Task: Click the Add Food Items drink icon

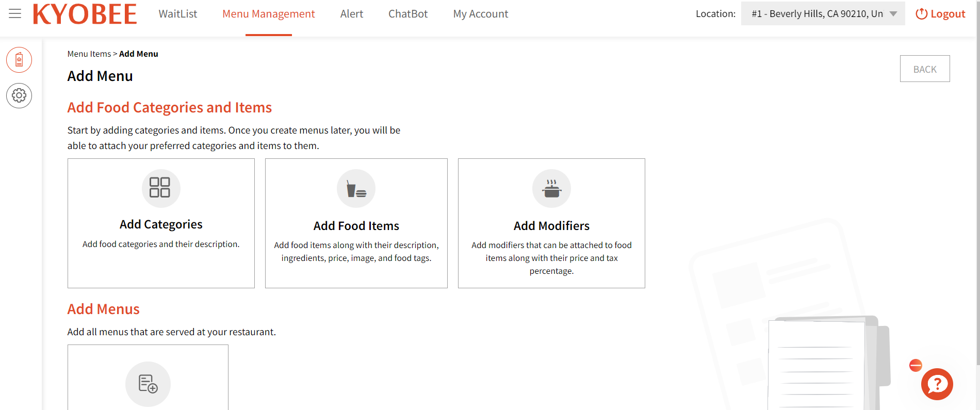Action: pos(356,189)
